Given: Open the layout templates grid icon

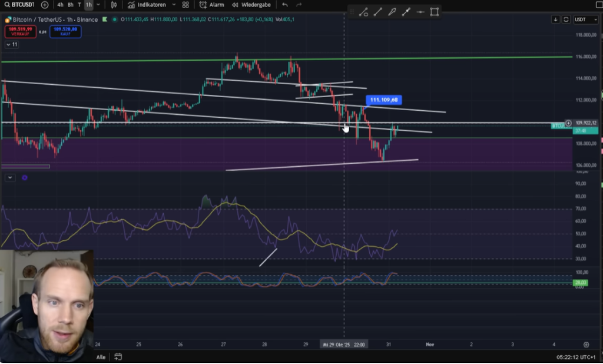Looking at the screenshot, I should [x=185, y=5].
